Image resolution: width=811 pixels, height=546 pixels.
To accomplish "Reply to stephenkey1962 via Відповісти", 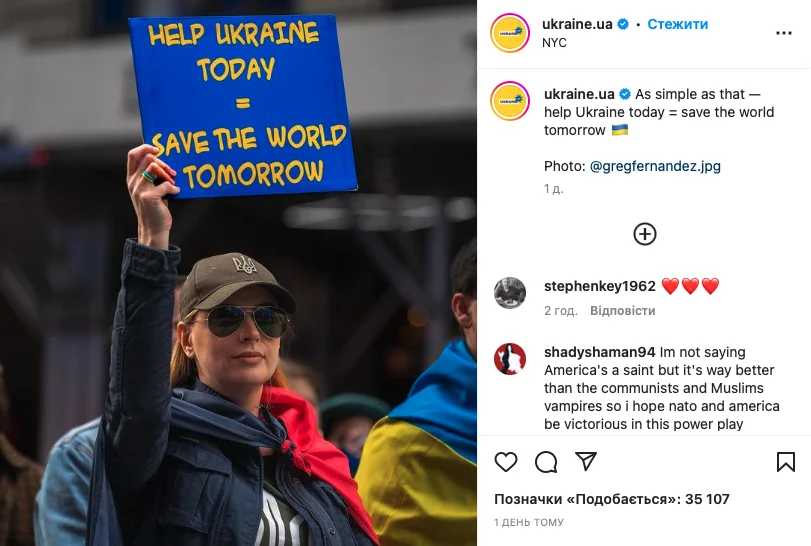I will [x=623, y=311].
